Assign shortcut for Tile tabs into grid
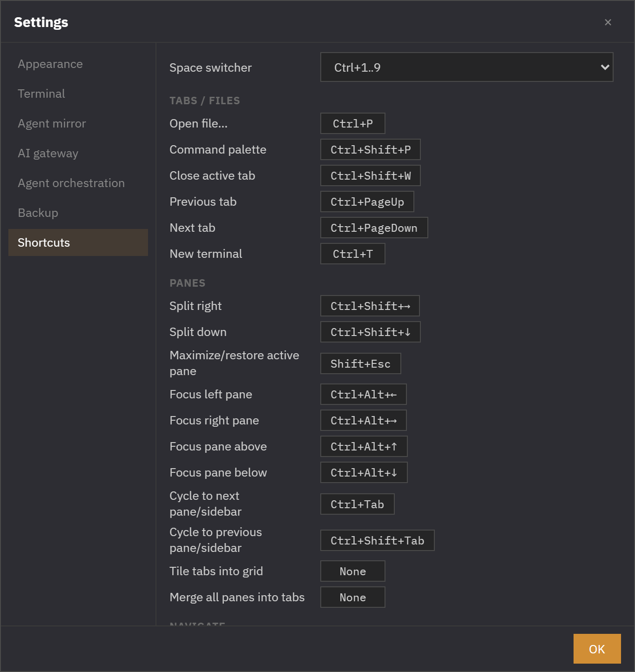Image resolution: width=635 pixels, height=672 pixels. [x=352, y=571]
